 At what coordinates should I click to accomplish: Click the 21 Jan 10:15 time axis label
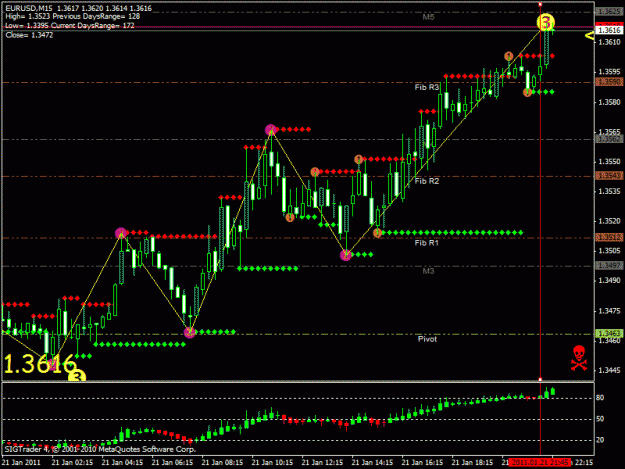coord(272,462)
